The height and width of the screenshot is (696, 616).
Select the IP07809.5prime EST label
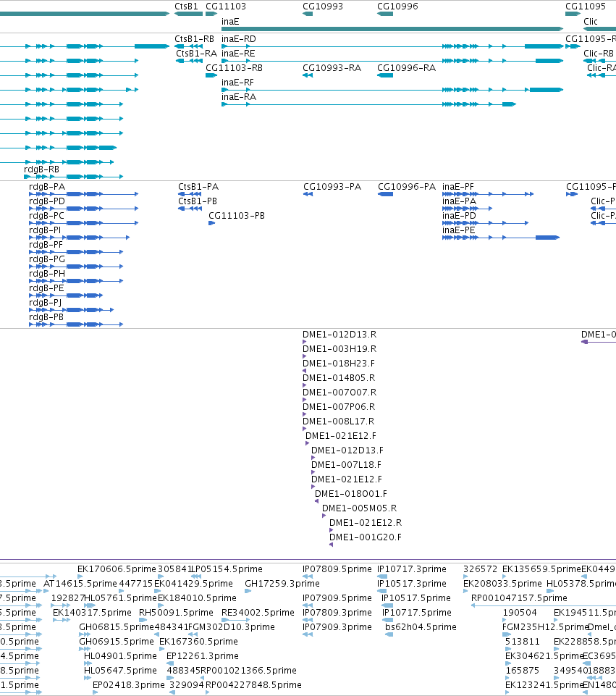coord(337,569)
